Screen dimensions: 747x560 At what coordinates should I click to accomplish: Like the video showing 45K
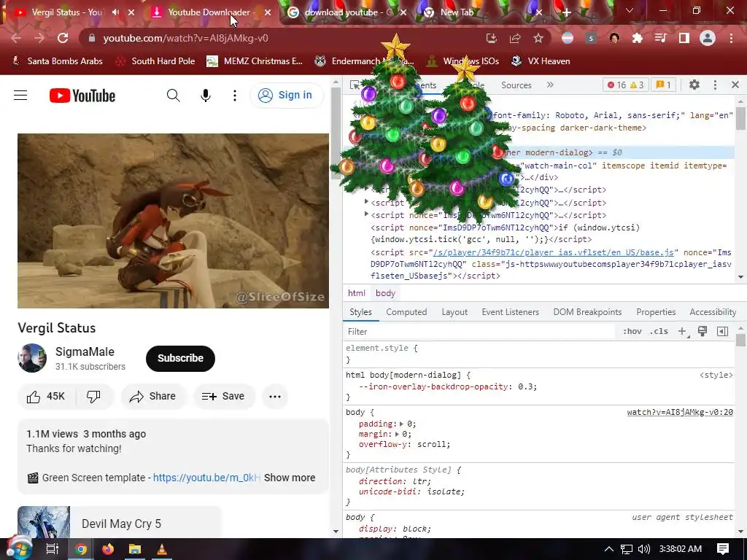(46, 396)
